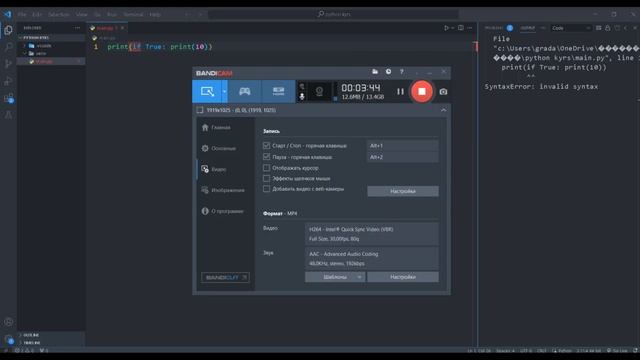The height and width of the screenshot is (360, 640).
Task: Open the View menu in VS Code
Action: pos(82,14)
